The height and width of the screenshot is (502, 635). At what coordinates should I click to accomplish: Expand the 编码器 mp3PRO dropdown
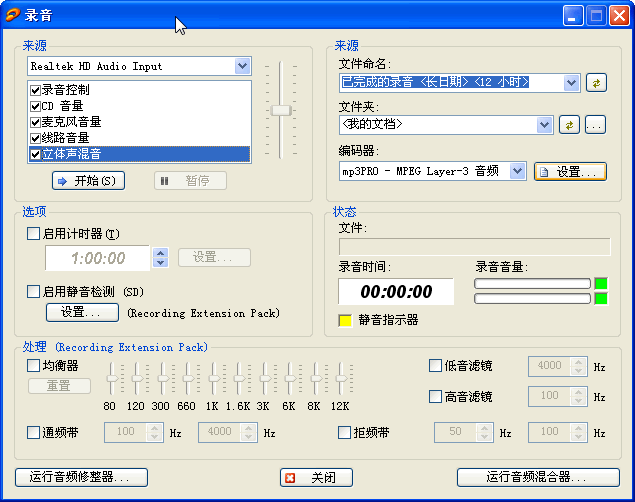click(x=517, y=172)
